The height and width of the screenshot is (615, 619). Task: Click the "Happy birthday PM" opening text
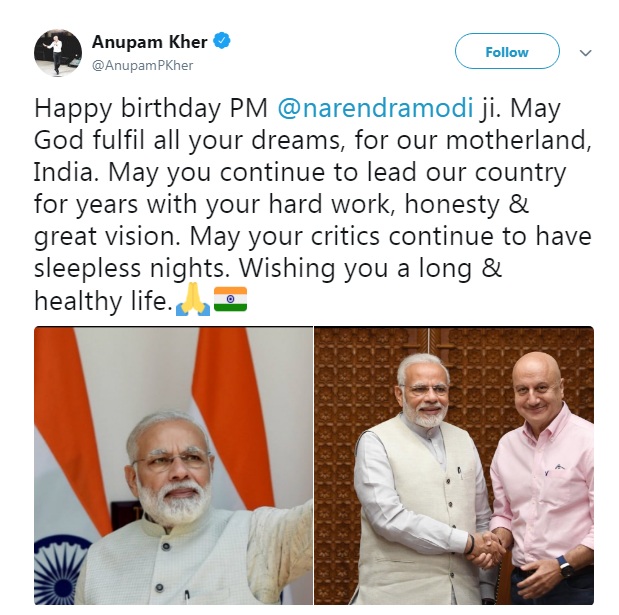pos(151,107)
